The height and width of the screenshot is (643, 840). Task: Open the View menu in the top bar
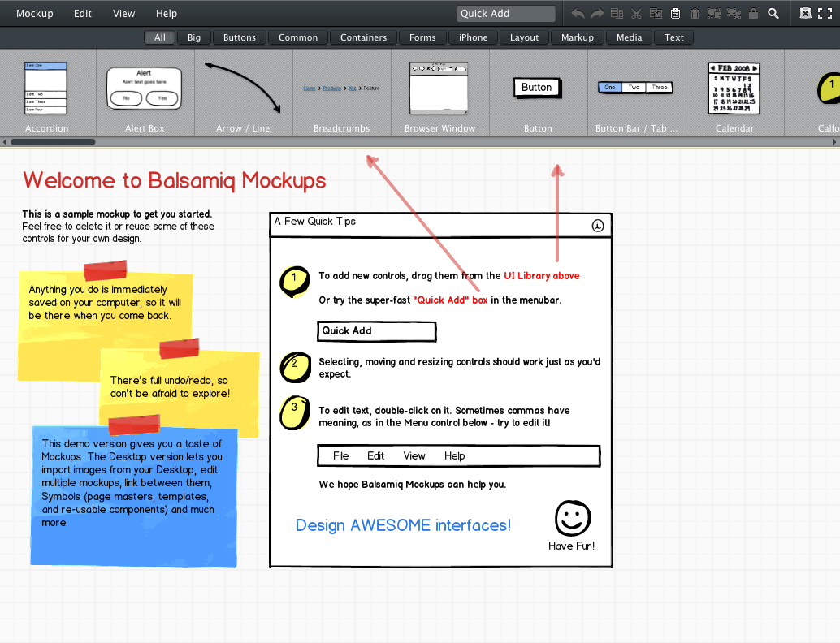[124, 14]
